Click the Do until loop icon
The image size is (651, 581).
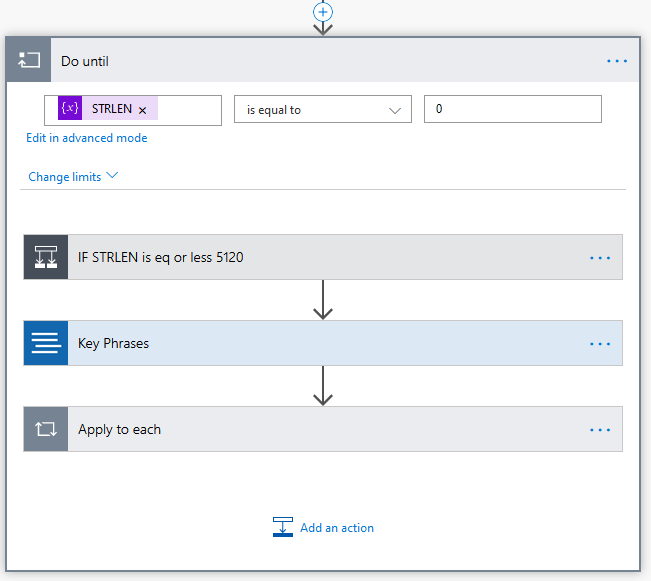pyautogui.click(x=28, y=61)
